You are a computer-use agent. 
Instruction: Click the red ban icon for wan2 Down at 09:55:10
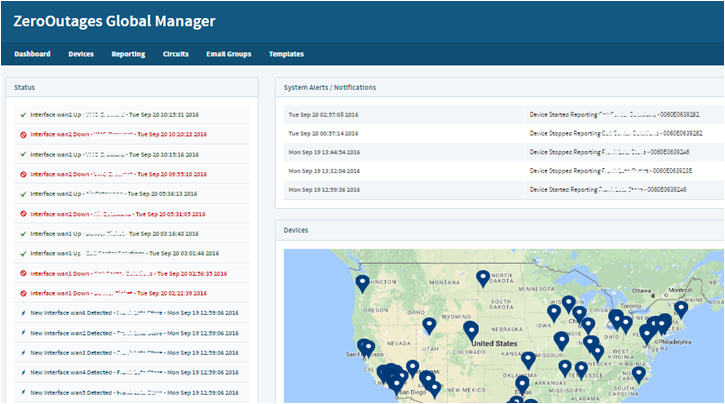[23, 174]
